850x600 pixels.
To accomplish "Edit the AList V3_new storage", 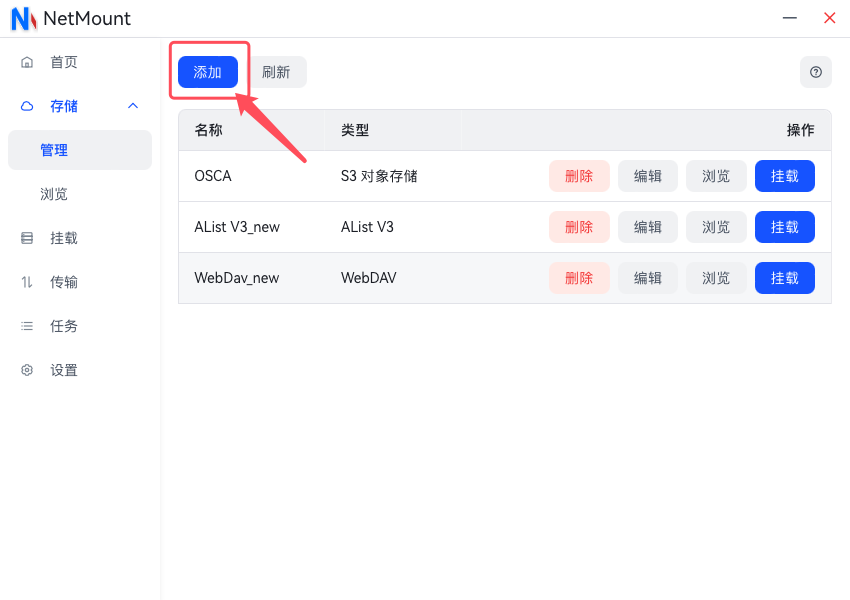I will click(x=648, y=227).
